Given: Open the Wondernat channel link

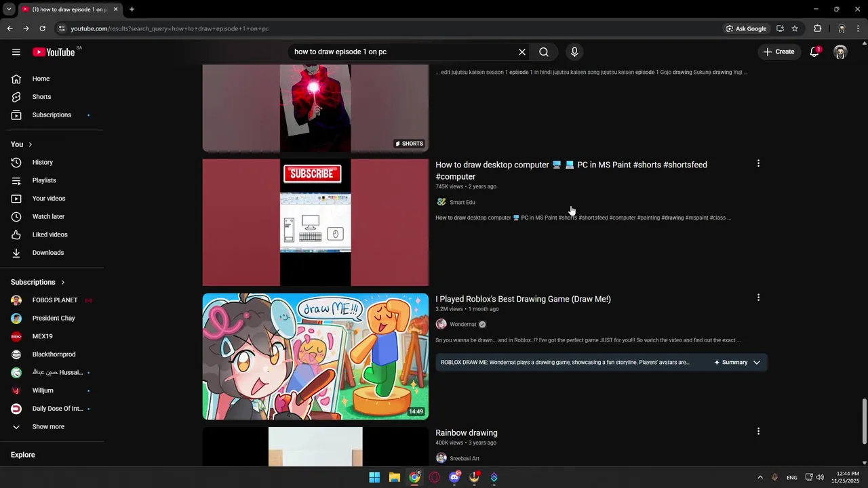Looking at the screenshot, I should coord(463,325).
